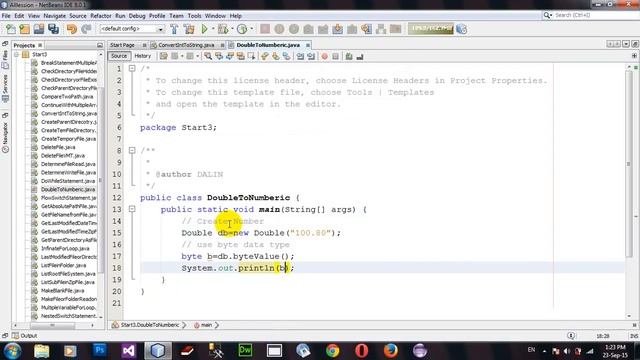The height and width of the screenshot is (360, 640).
Task: Click the Shift Line Right icon
Action: 311,56
